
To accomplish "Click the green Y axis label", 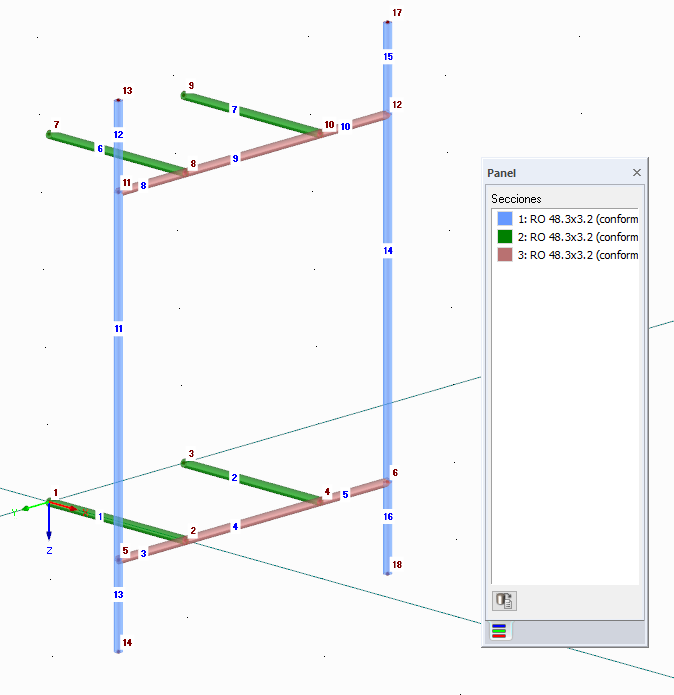I will point(16,512).
